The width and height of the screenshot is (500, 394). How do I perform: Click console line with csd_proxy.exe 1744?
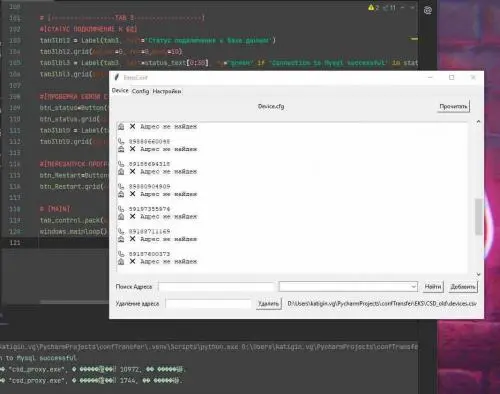[91, 380]
